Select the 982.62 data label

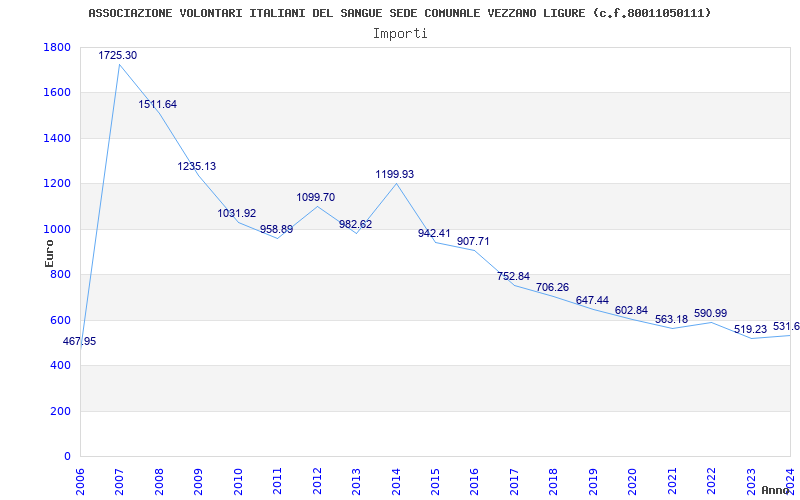(x=356, y=224)
